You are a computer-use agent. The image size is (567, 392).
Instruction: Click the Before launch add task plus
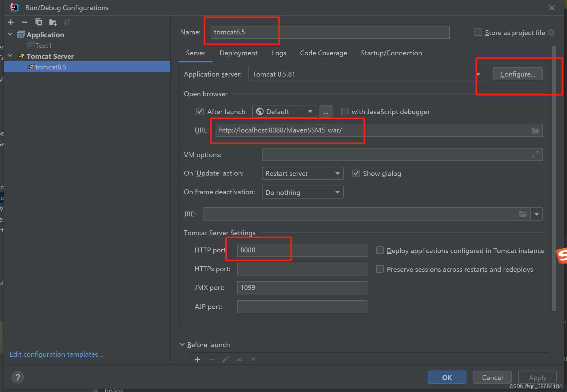click(x=197, y=359)
